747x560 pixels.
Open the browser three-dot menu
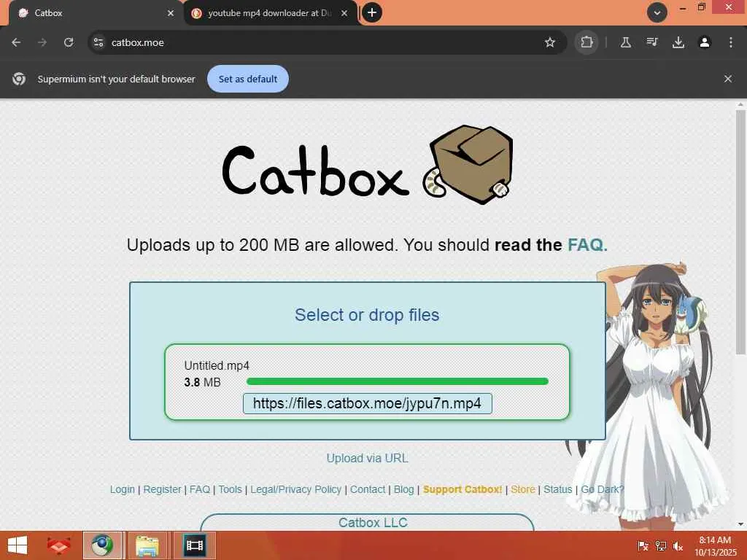731,42
